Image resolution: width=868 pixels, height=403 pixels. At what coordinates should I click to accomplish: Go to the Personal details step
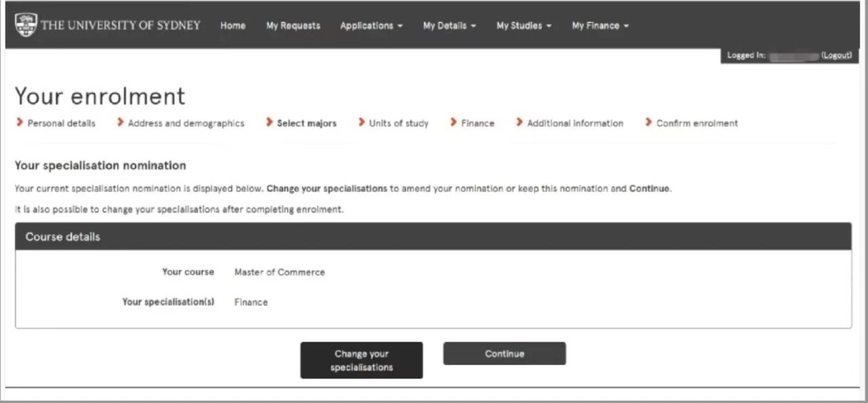click(61, 123)
